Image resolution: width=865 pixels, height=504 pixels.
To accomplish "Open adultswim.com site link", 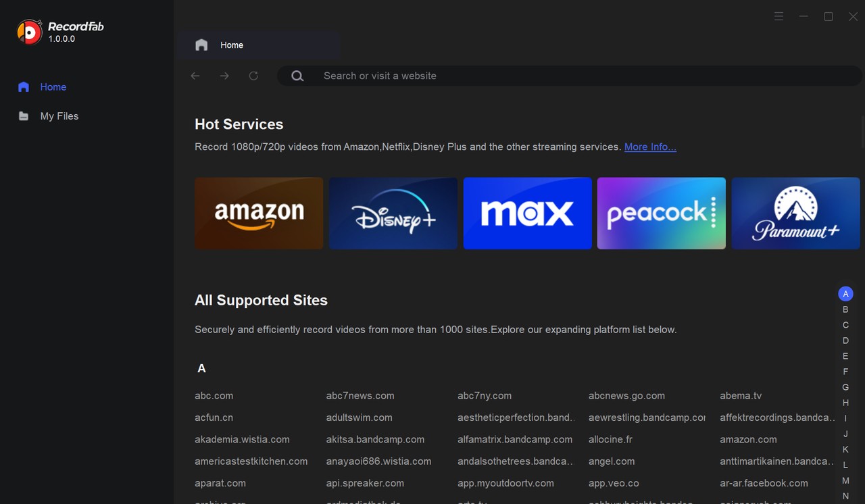I will click(x=359, y=418).
